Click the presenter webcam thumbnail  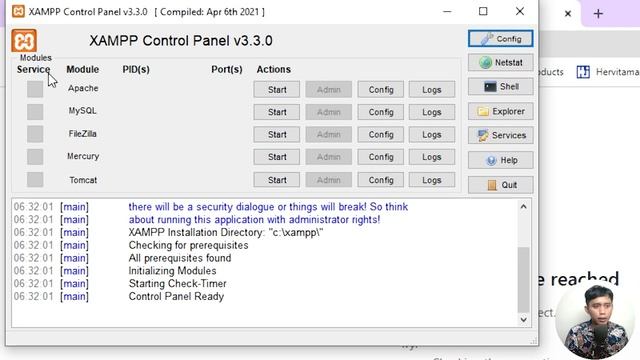click(x=595, y=321)
